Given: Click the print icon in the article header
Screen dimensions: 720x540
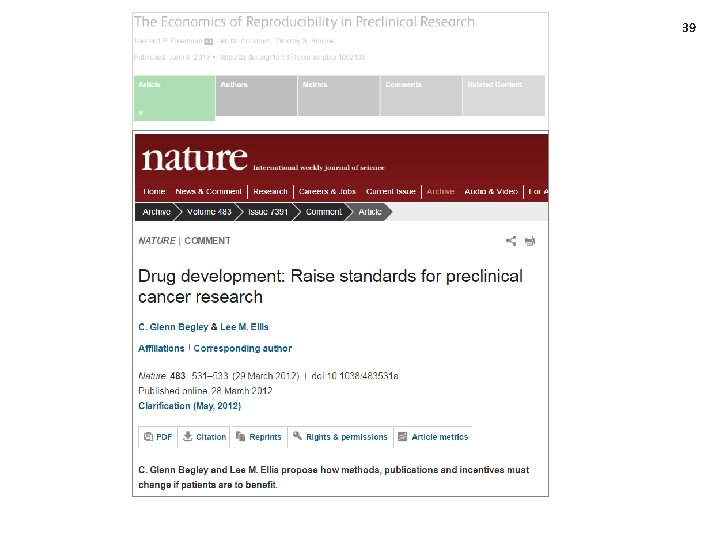Looking at the screenshot, I should 530,241.
